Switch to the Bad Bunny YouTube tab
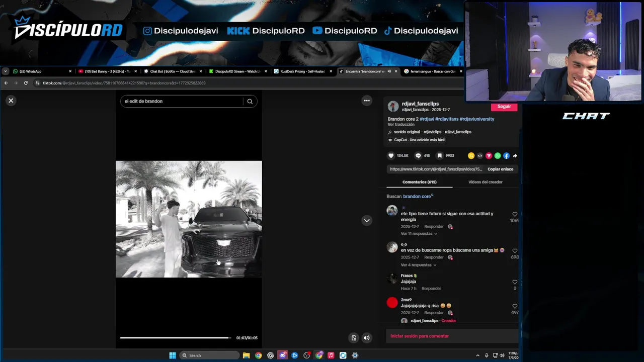This screenshot has height=362, width=644. (x=107, y=71)
